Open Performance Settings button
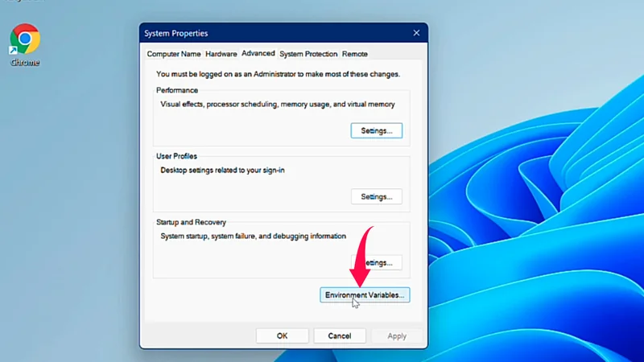 click(x=376, y=130)
